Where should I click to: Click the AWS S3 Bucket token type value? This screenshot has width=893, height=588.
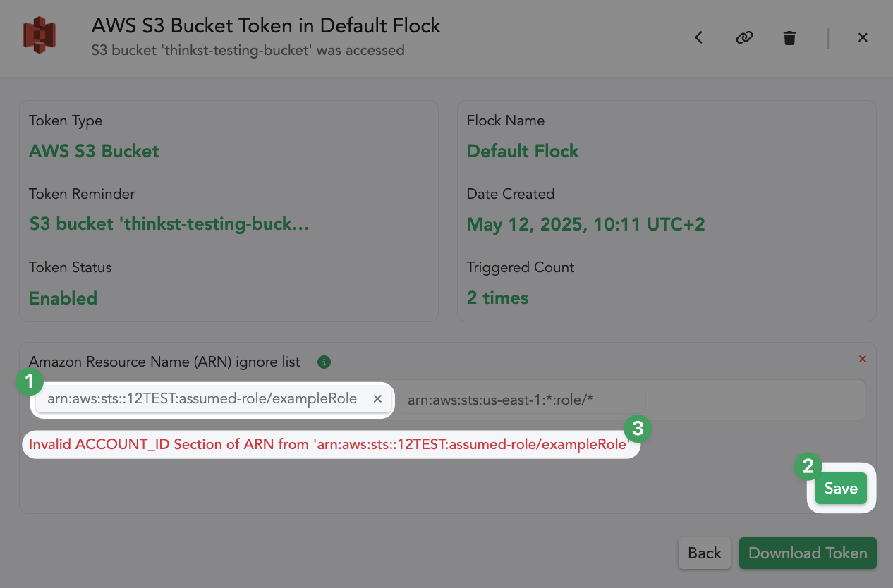tap(94, 151)
